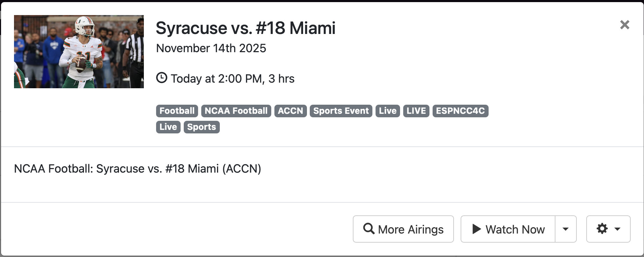The width and height of the screenshot is (644, 257).
Task: Open the Sports Event tag
Action: (x=341, y=111)
